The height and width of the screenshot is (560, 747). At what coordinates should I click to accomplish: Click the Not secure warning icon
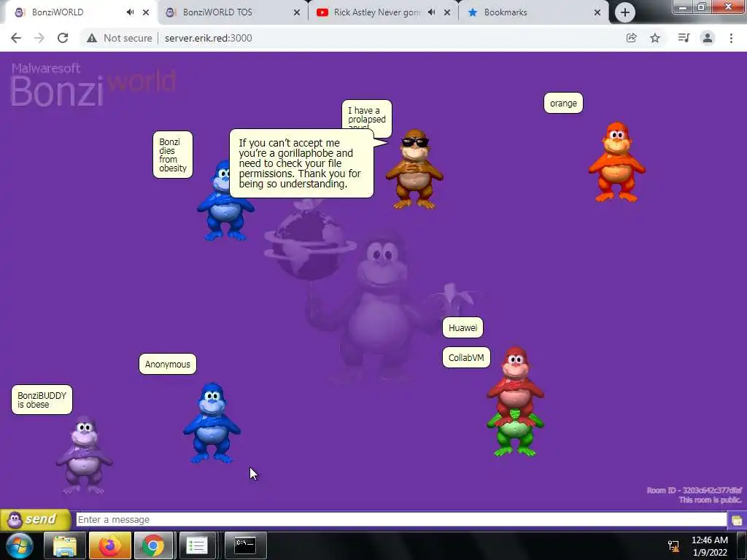[92, 38]
